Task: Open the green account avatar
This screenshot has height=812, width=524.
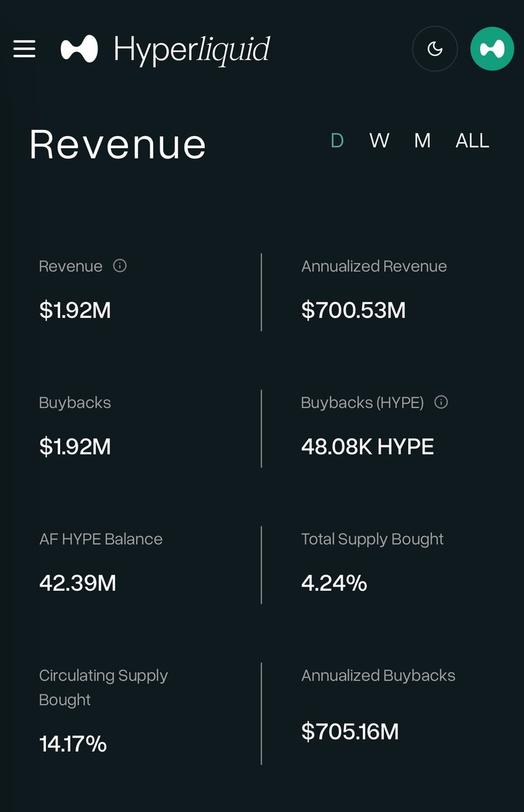Action: click(492, 49)
